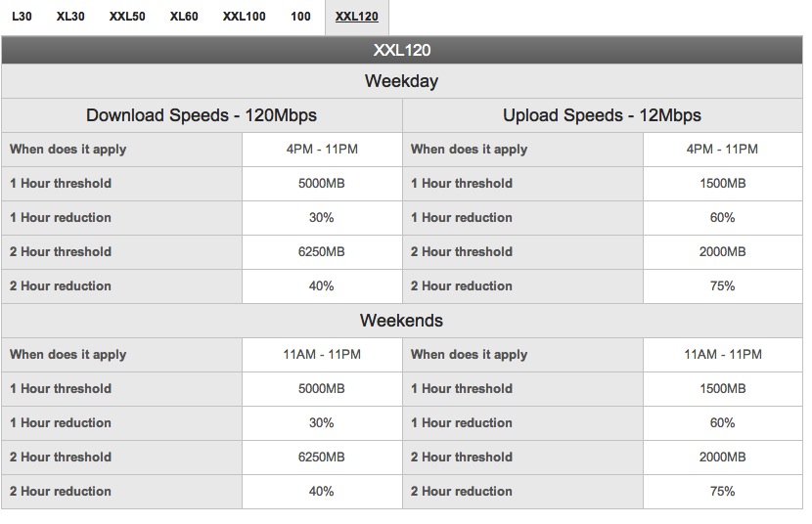812x524 pixels.
Task: Click the weekday download 5000MB threshold value
Action: click(322, 184)
